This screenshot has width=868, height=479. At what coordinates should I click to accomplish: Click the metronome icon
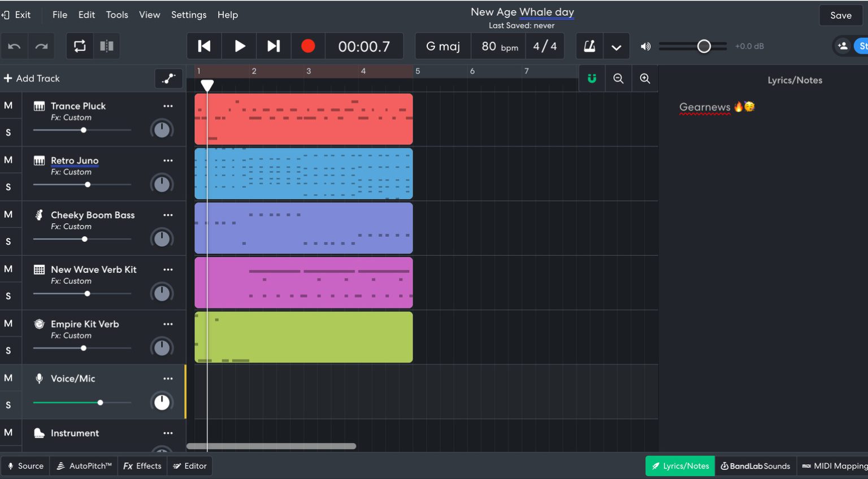589,46
